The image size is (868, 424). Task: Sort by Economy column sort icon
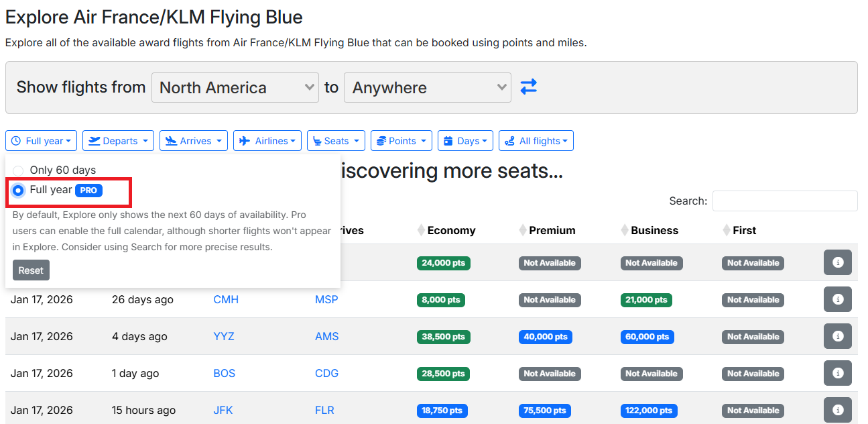421,231
